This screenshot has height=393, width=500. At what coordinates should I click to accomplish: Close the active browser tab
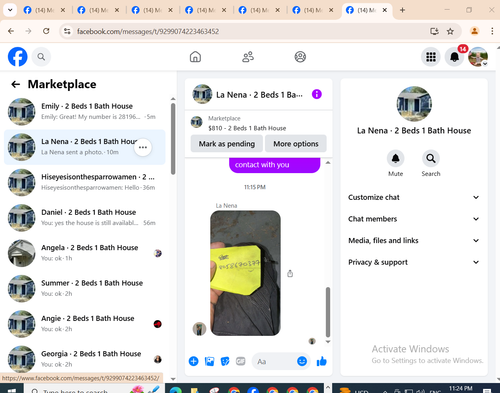click(385, 10)
